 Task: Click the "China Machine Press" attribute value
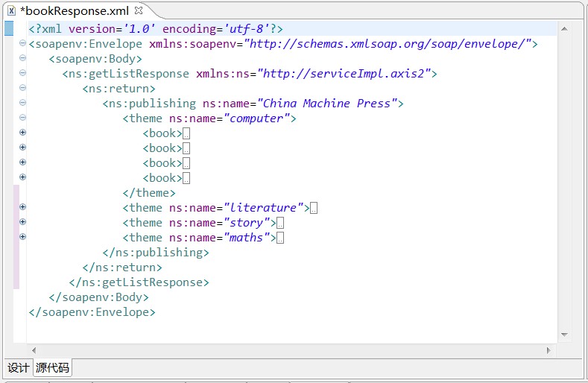(x=327, y=104)
